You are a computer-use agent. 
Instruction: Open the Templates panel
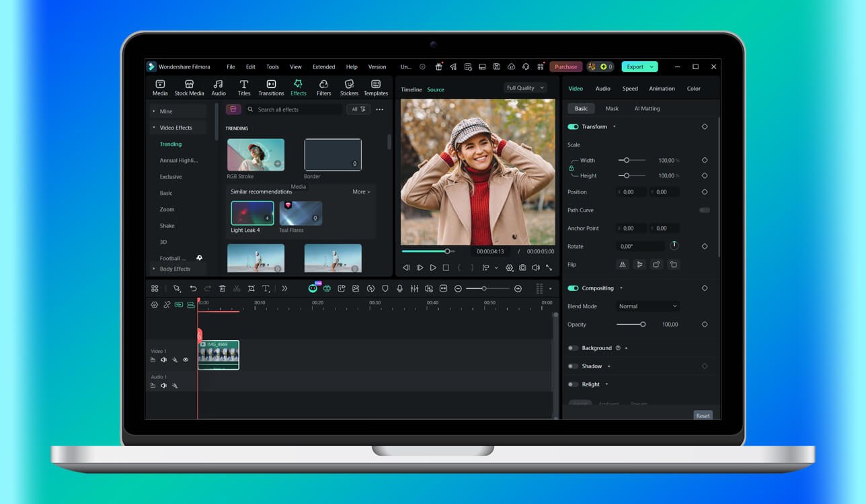click(x=376, y=87)
